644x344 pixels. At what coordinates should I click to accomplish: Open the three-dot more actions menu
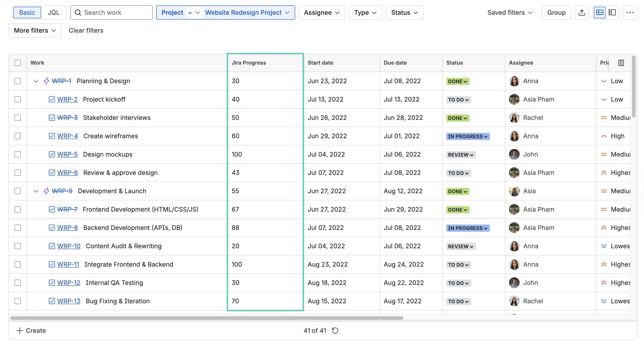[x=630, y=13]
